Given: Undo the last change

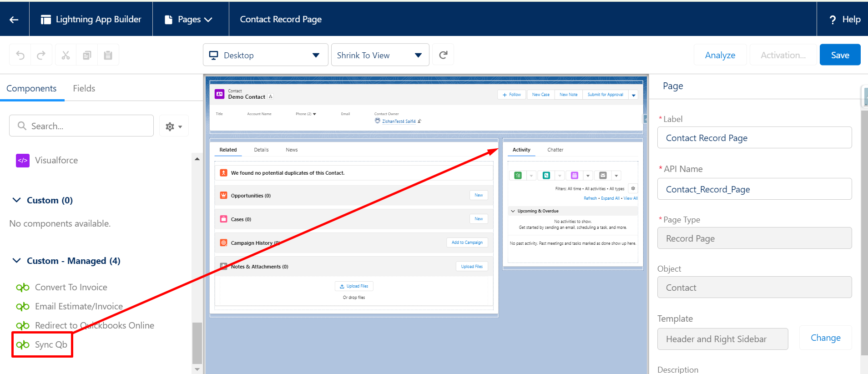Looking at the screenshot, I should click(x=20, y=55).
